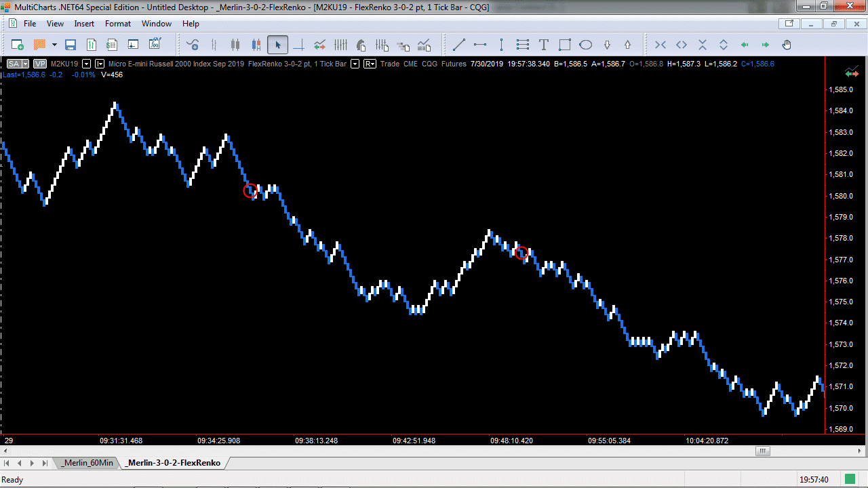Viewport: 868px width, 488px height.
Task: Expand the price scale vertically
Action: click(724, 45)
